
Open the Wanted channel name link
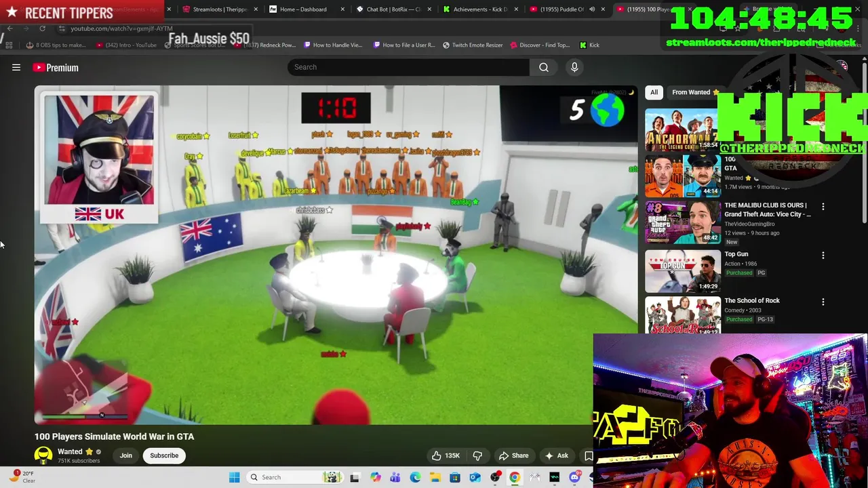coord(70,451)
